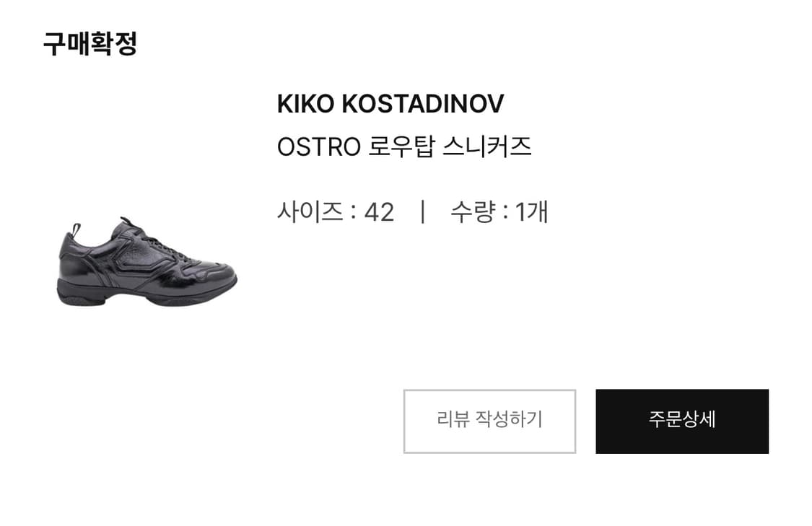812x526 pixels.
Task: Click the divider between size and quantity
Action: tap(423, 211)
